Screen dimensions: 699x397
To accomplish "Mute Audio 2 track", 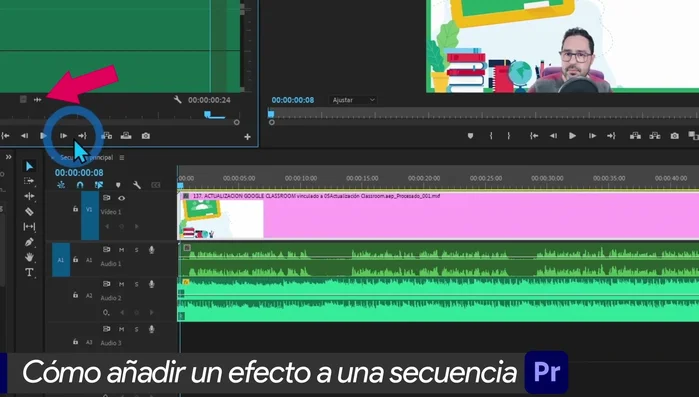I will (121, 284).
